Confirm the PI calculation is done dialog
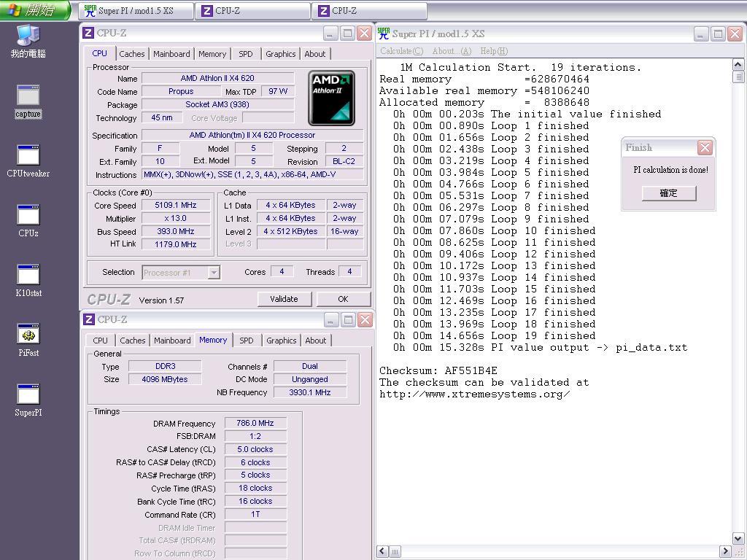Screen dimensions: 747x560 tap(669, 192)
